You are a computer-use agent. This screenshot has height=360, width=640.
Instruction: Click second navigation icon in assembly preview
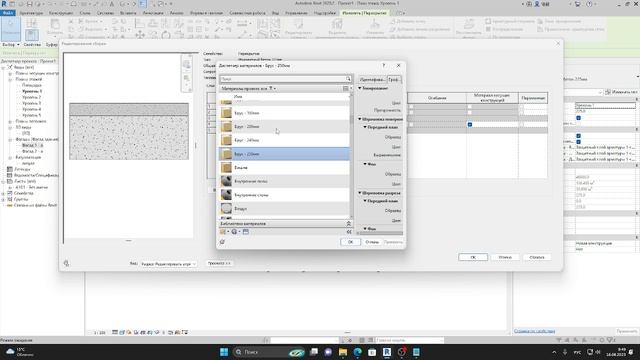[x=187, y=78]
